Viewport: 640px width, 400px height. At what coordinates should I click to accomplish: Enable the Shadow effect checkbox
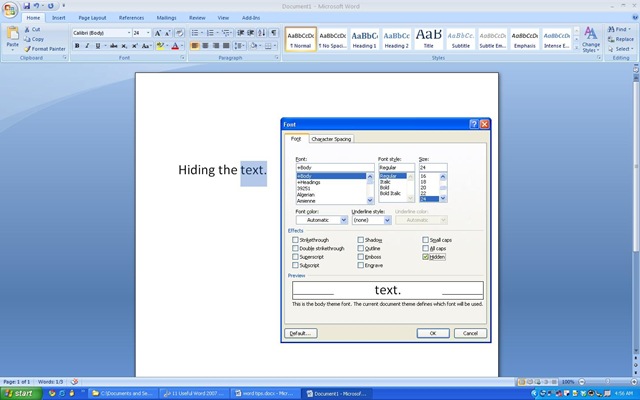[x=360, y=240]
